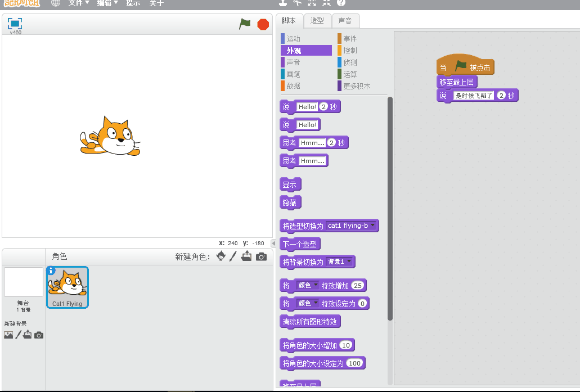Open the 颜色 dropdown in 特效增加 block
The width and height of the screenshot is (580, 392).
[x=308, y=285]
